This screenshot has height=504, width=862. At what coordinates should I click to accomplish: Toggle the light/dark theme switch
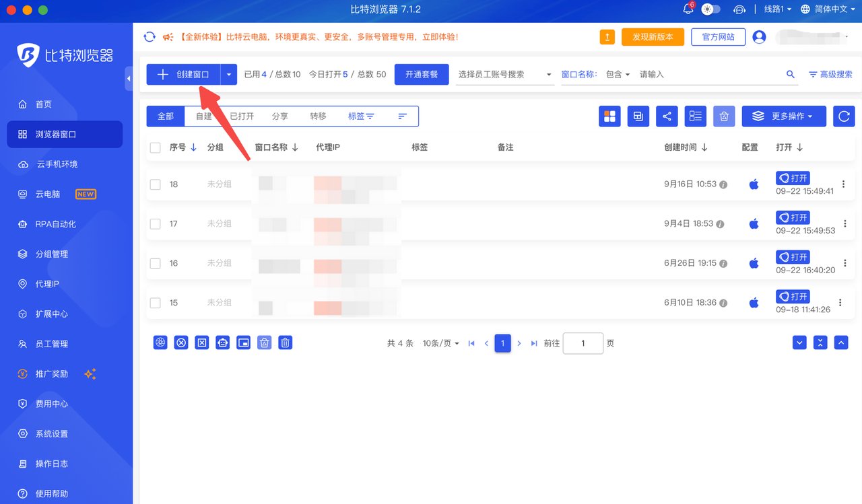point(710,9)
